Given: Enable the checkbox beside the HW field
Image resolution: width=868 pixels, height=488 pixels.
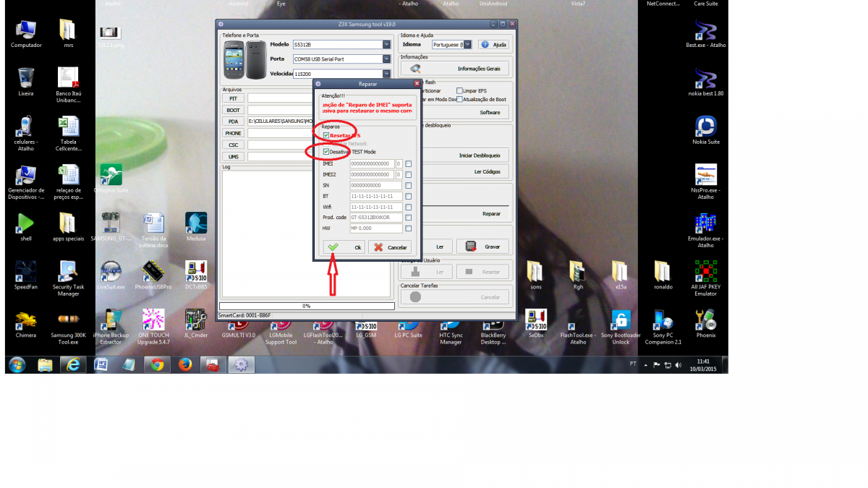Looking at the screenshot, I should (409, 228).
